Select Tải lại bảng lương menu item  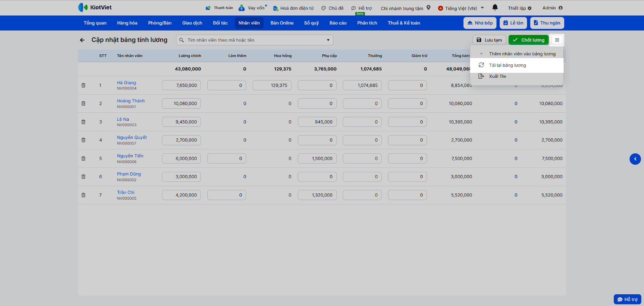[507, 65]
